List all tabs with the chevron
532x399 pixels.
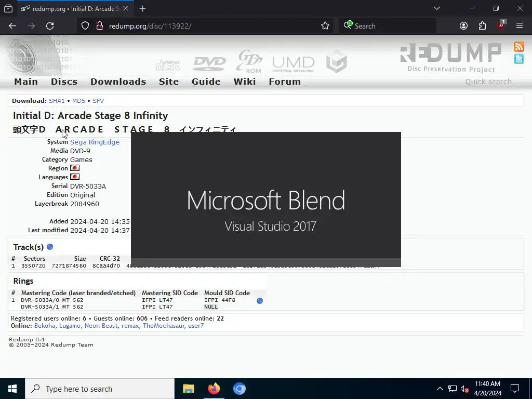pos(436,8)
